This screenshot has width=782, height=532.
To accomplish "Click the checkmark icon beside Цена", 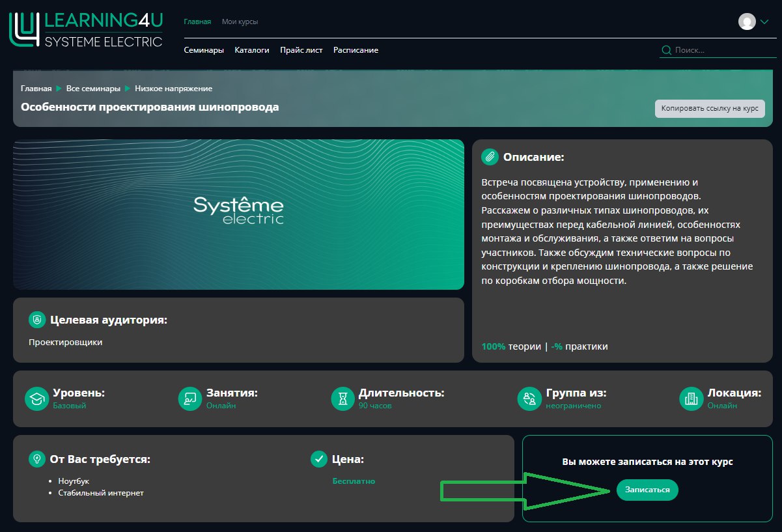I will 319,459.
